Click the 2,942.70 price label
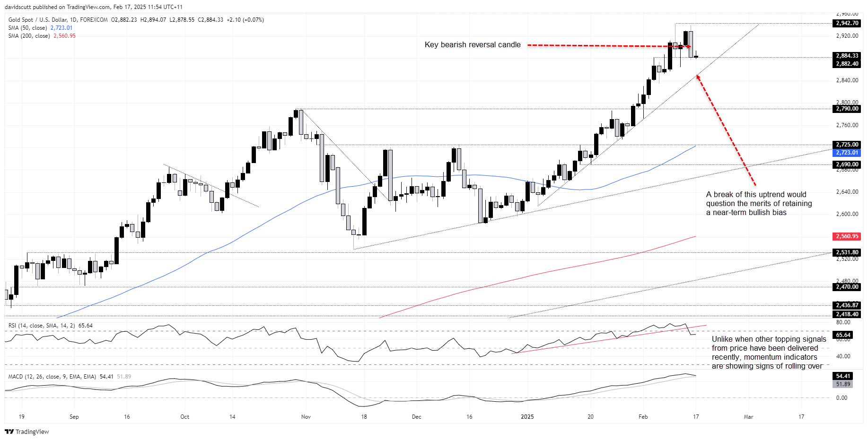This screenshot has height=440, width=868. (x=847, y=23)
